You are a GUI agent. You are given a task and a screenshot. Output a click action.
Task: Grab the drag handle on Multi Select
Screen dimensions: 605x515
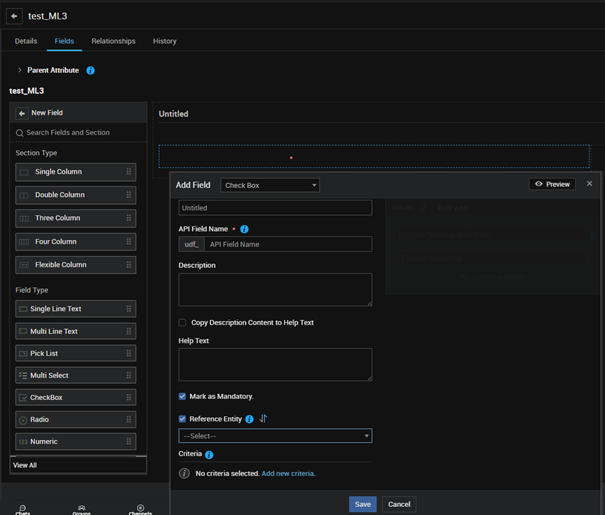click(128, 375)
